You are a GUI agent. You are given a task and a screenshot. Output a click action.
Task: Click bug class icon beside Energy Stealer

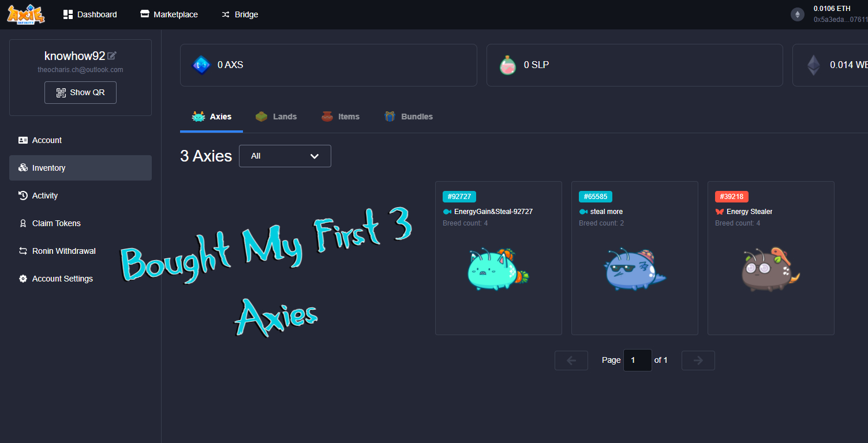pyautogui.click(x=720, y=212)
